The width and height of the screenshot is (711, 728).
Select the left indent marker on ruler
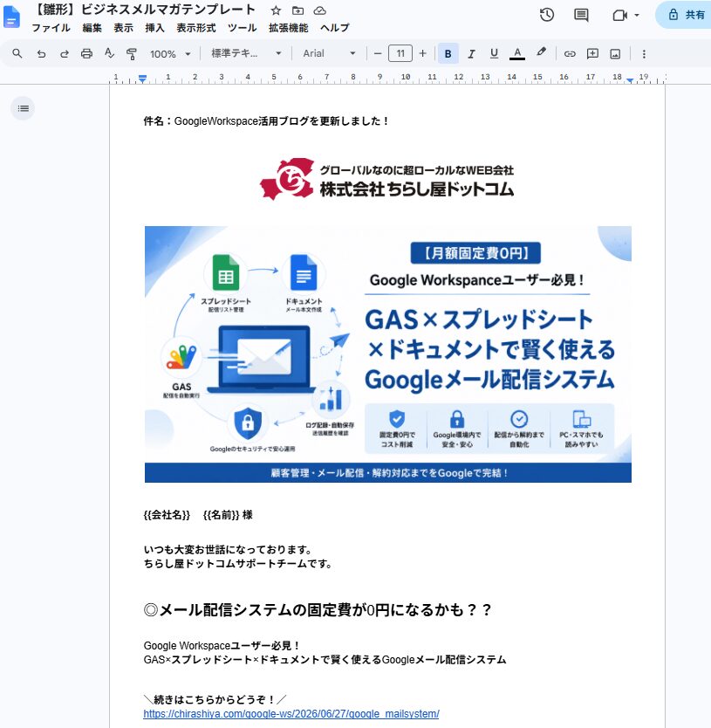pos(142,79)
